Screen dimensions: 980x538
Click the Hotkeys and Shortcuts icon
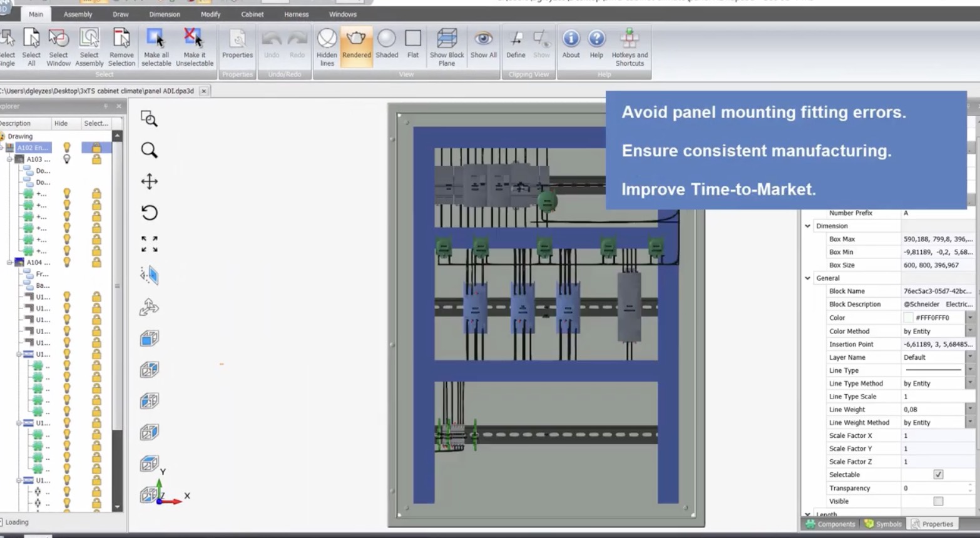(x=630, y=45)
